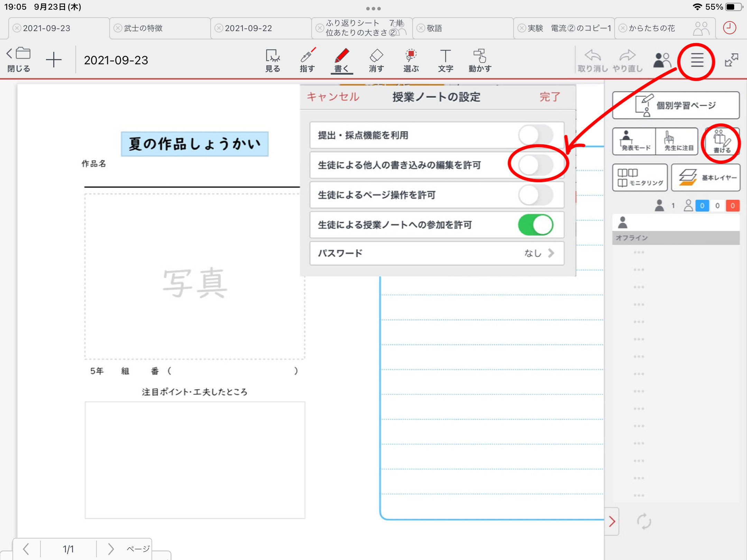The width and height of the screenshot is (747, 560).
Task: Toggle 生徒によるページ操作を許可 switch
Action: coord(535,195)
